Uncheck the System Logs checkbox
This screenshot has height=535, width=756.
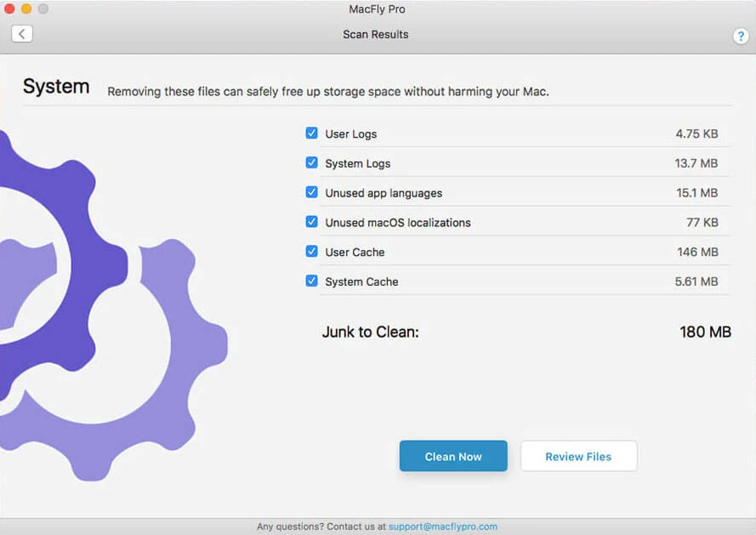pos(311,162)
